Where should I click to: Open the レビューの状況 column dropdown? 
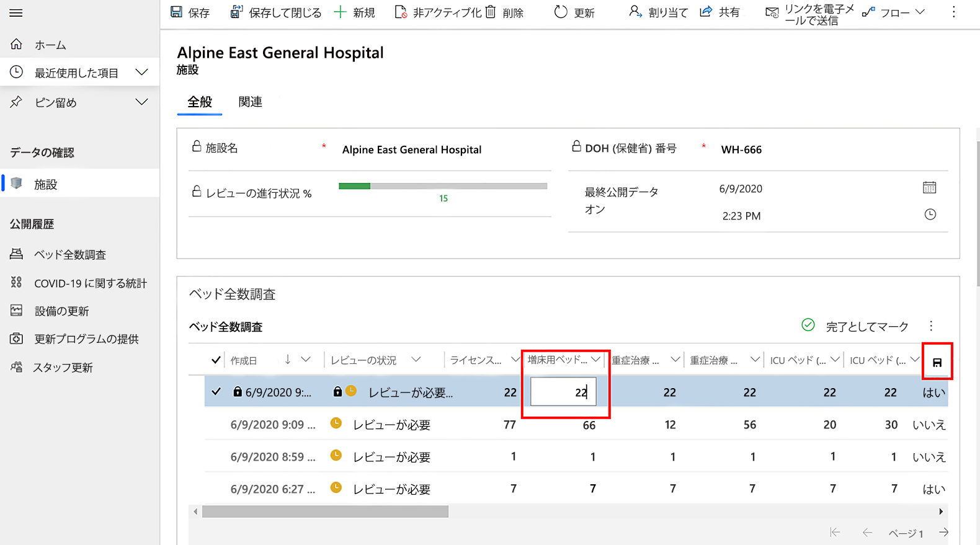(416, 360)
